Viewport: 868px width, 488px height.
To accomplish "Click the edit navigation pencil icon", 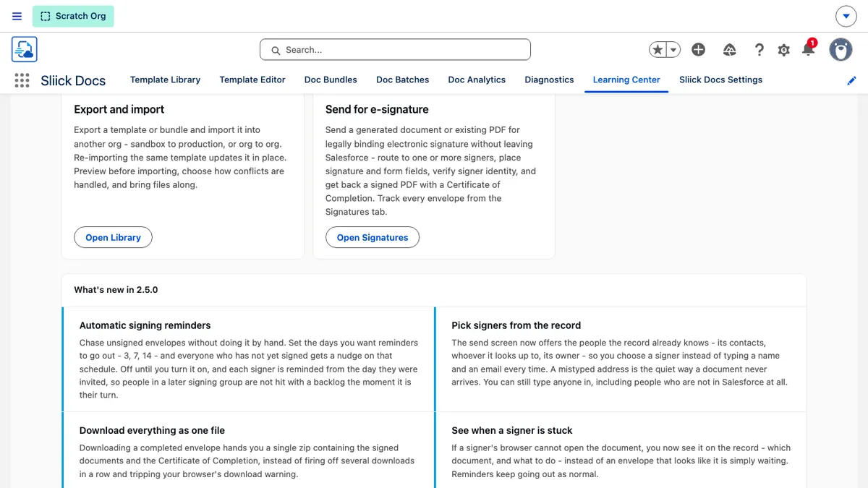I will 851,80.
